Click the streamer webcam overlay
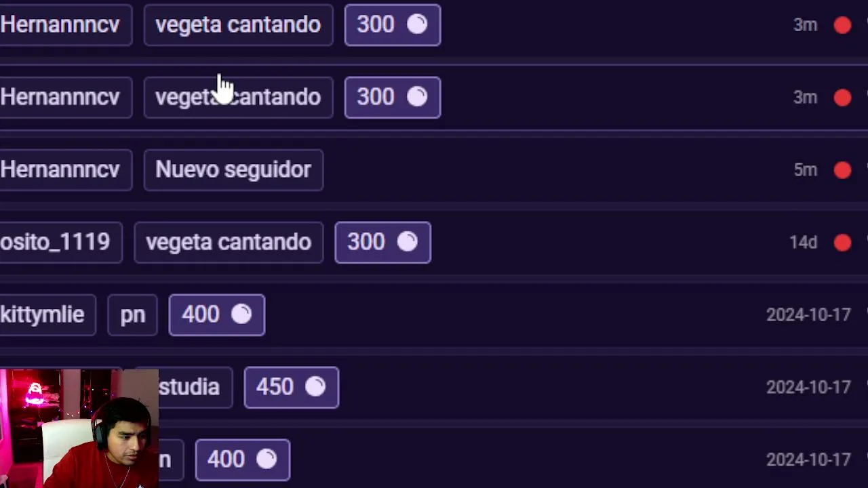868x488 pixels. pyautogui.click(x=79, y=428)
